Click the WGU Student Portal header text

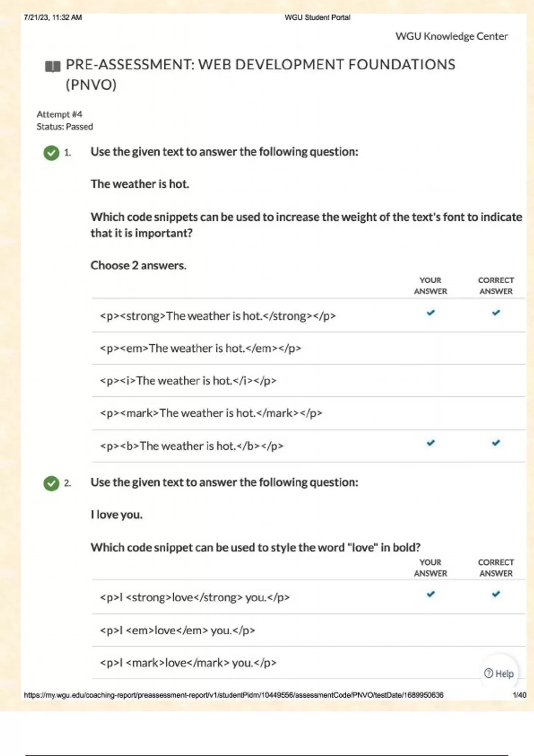coord(317,17)
